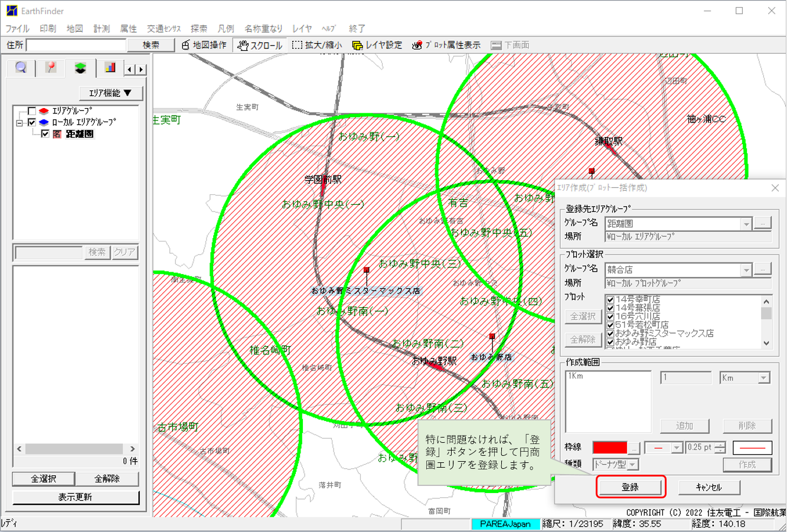The width and height of the screenshot is (787, 532).
Task: Uncheck 14号幕張店 in plot list
Action: pos(610,308)
